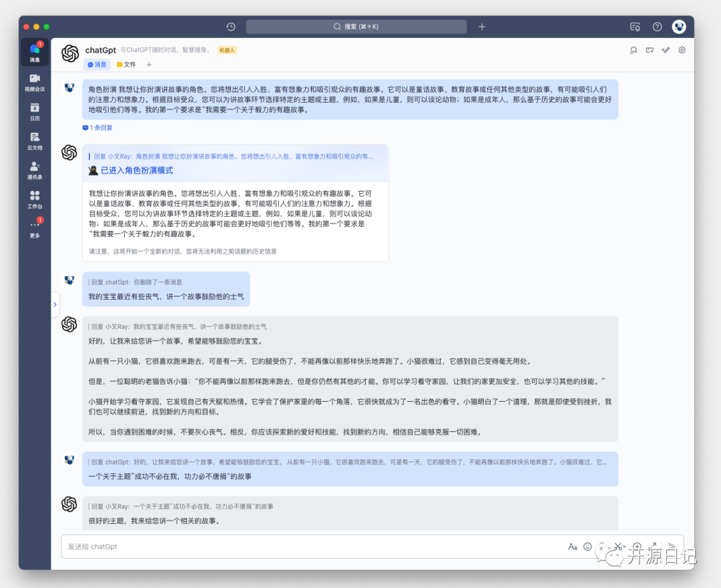Switch to the 文件 tab
721x588 pixels.
click(x=126, y=65)
